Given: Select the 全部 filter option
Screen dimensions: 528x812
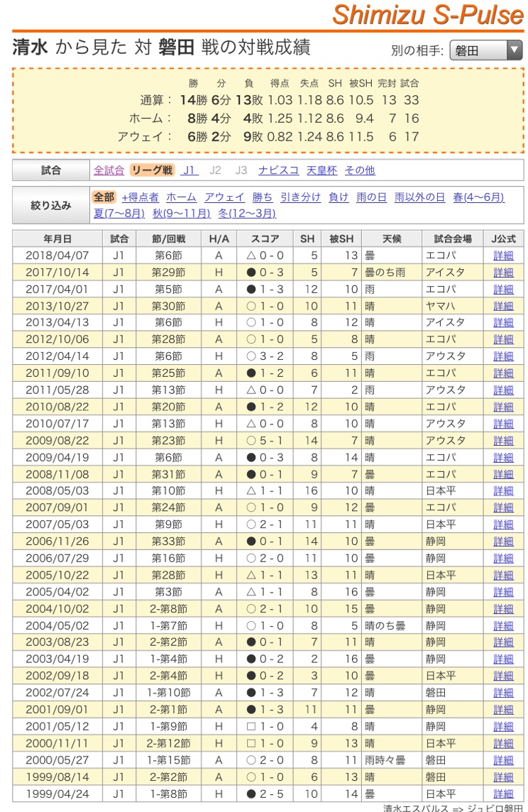Looking at the screenshot, I should tap(104, 197).
